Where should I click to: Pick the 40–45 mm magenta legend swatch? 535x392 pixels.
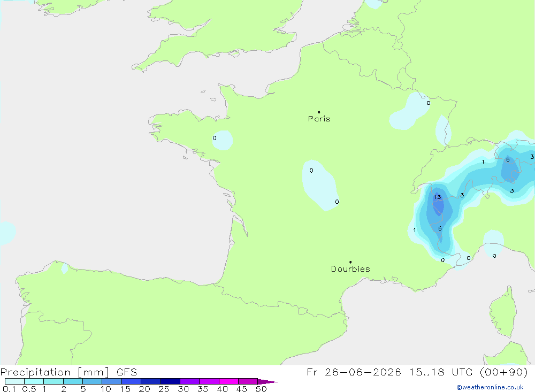coord(228,381)
